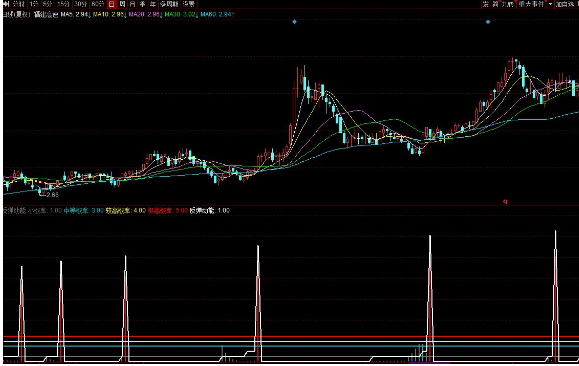Select the 1分 one-minute period tab
Screen dimensions: 579x366
click(34, 4)
